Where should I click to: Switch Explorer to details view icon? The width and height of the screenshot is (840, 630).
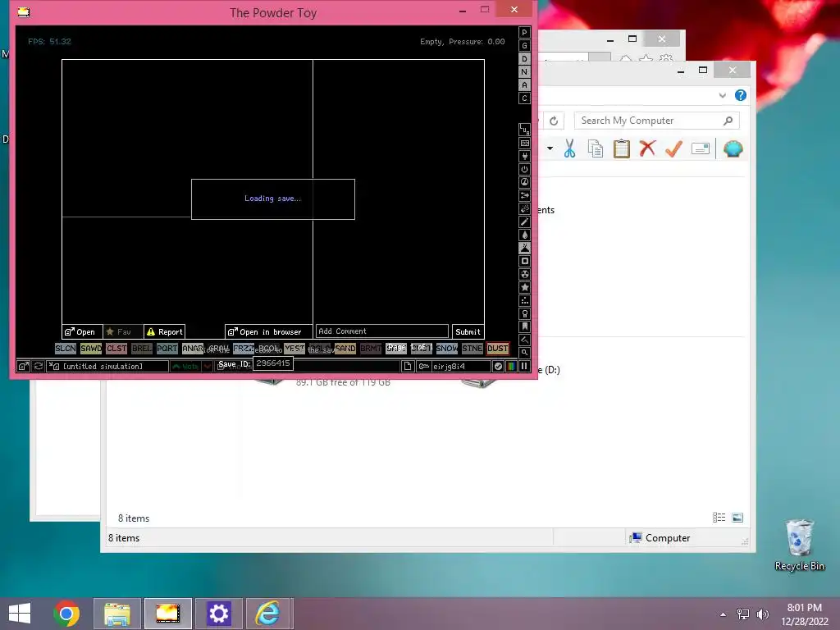(x=719, y=518)
